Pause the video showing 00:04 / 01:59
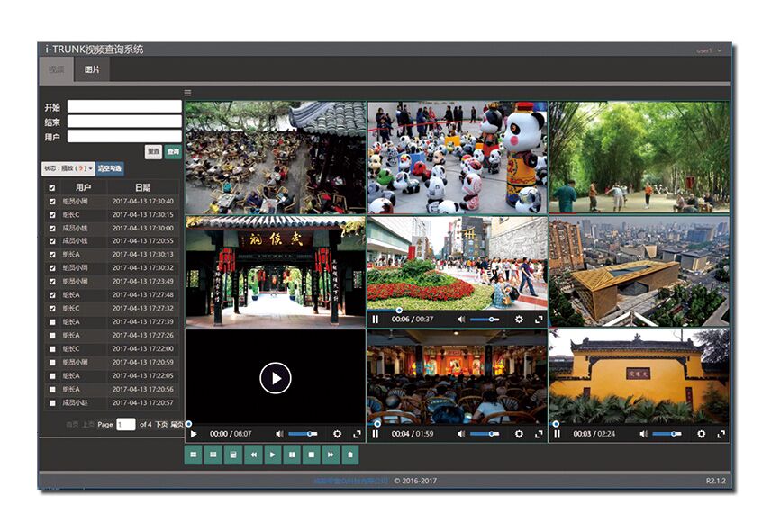This screenshot has width=780, height=532. point(376,434)
